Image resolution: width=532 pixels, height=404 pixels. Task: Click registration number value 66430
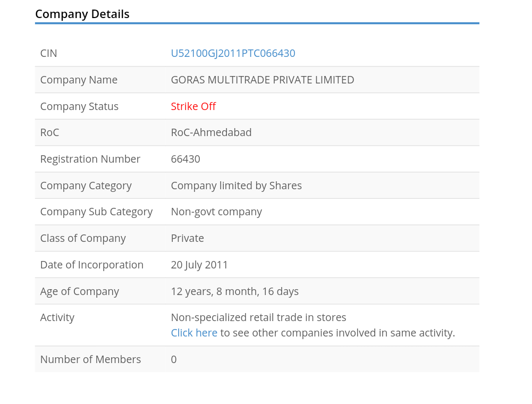click(x=185, y=159)
